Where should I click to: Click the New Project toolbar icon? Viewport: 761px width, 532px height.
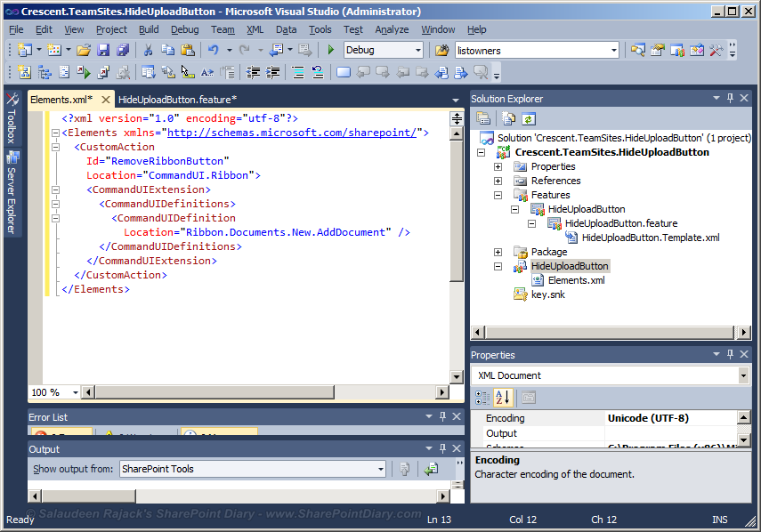(24, 50)
